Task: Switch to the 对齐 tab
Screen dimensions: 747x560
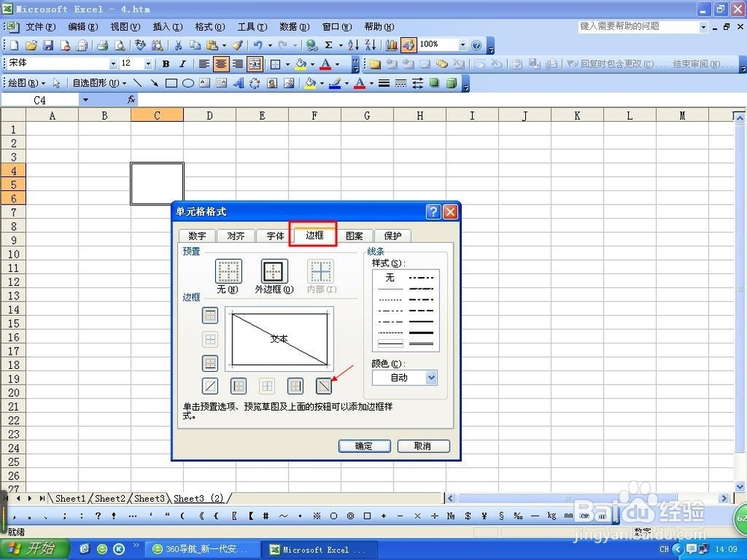Action: pyautogui.click(x=236, y=236)
